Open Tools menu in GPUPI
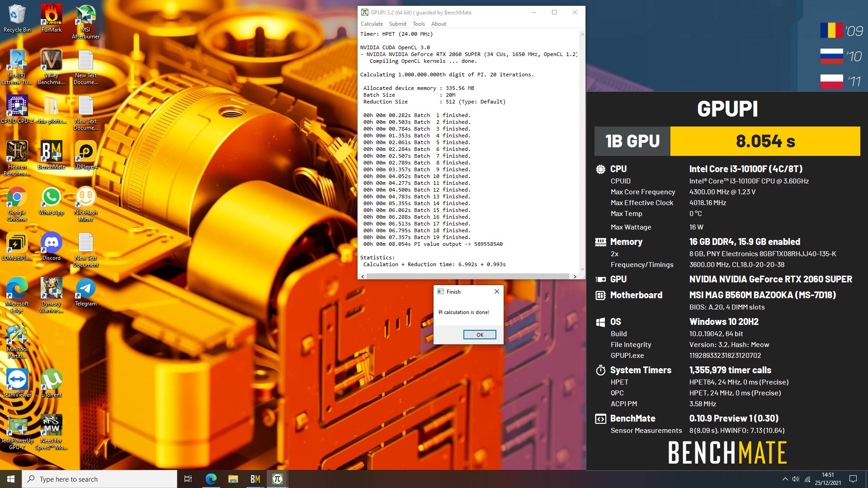 click(419, 24)
